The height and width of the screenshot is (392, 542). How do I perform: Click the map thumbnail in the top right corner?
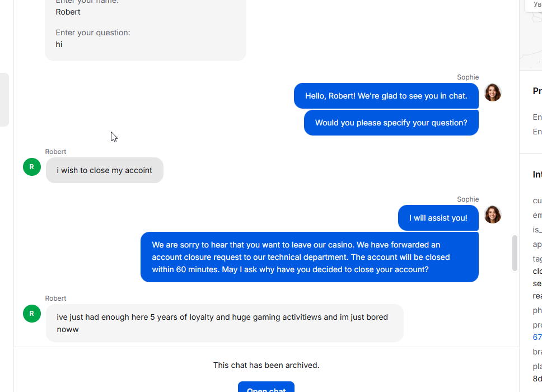[531, 35]
